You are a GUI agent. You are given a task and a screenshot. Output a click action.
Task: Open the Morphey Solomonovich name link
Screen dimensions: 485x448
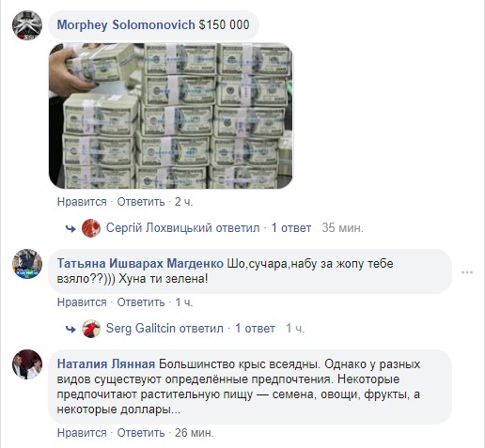click(126, 25)
